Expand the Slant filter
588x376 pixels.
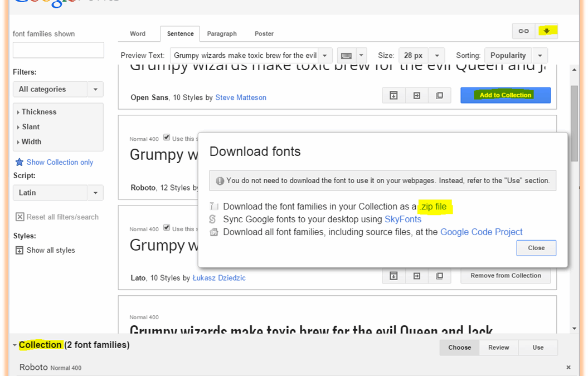point(28,126)
